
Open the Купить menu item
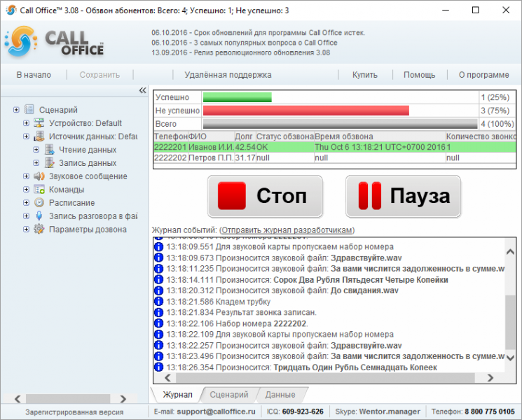point(365,75)
